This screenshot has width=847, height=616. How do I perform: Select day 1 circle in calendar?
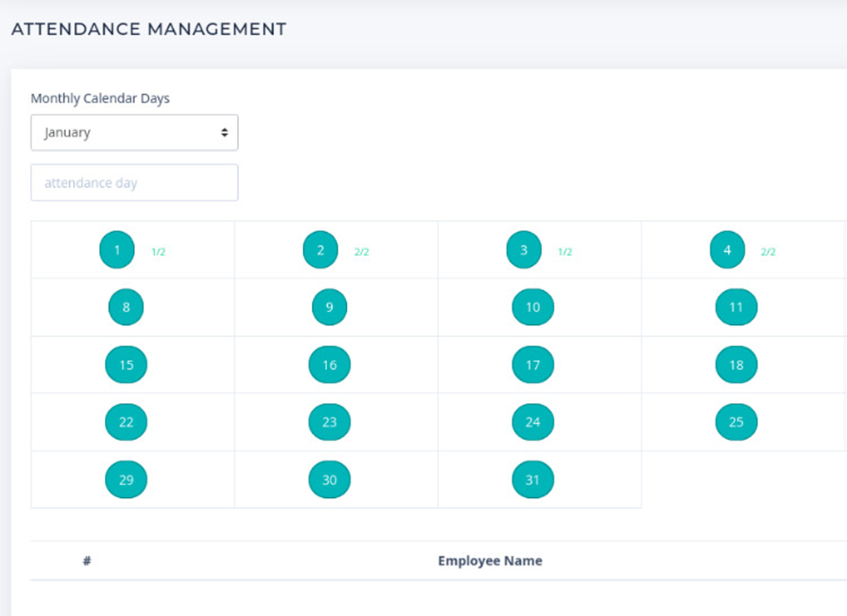(x=117, y=250)
